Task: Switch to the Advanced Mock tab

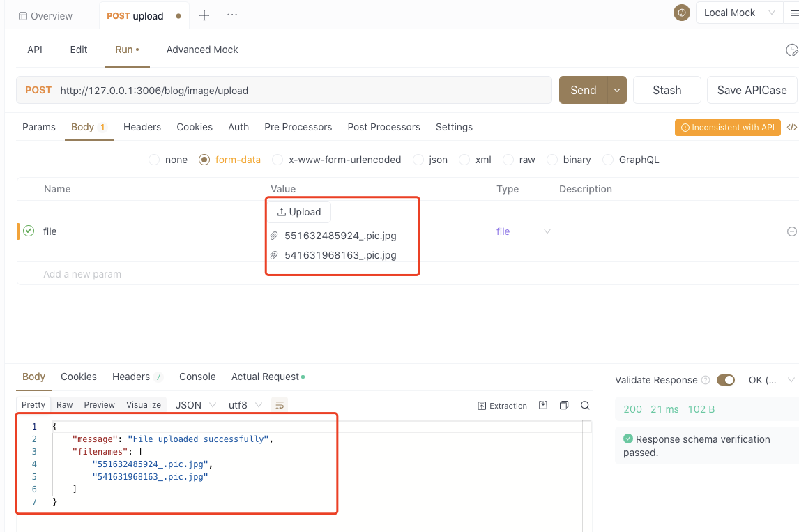Action: coord(202,50)
